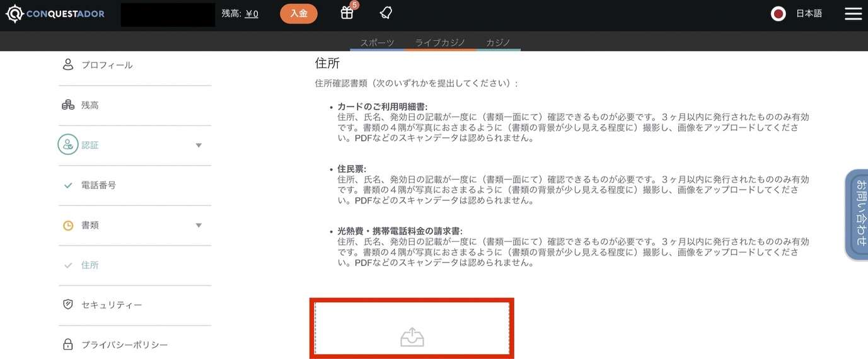The image size is (868, 359).
Task: Click the 住民票 heading
Action: [352, 169]
